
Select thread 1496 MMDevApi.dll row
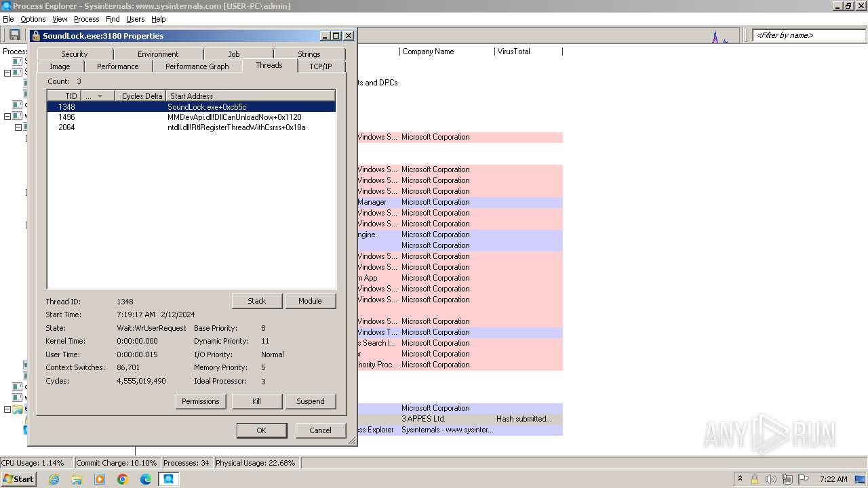click(191, 117)
